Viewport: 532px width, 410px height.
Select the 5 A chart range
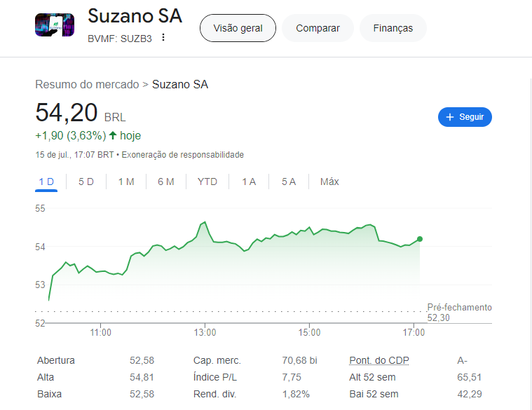click(289, 182)
